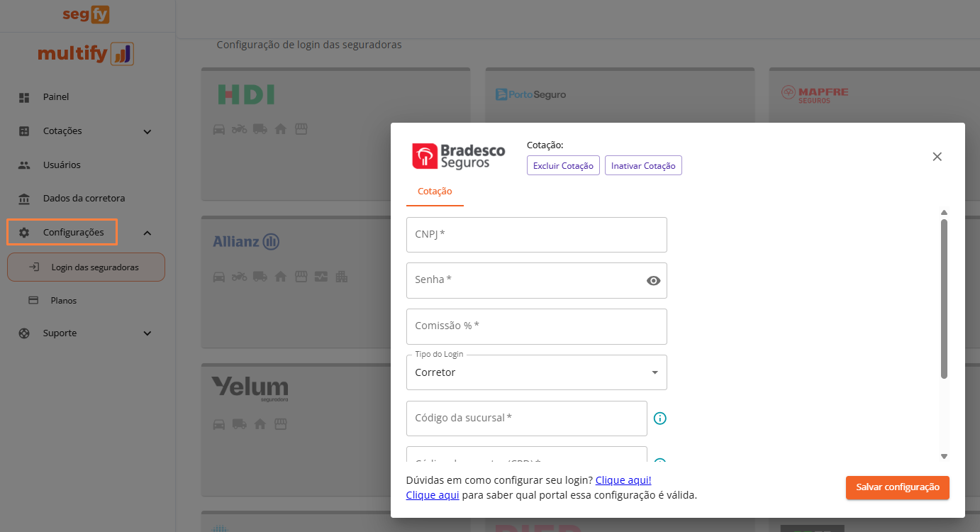980x532 pixels.
Task: Click car icon on HDI card
Action: pyautogui.click(x=219, y=129)
